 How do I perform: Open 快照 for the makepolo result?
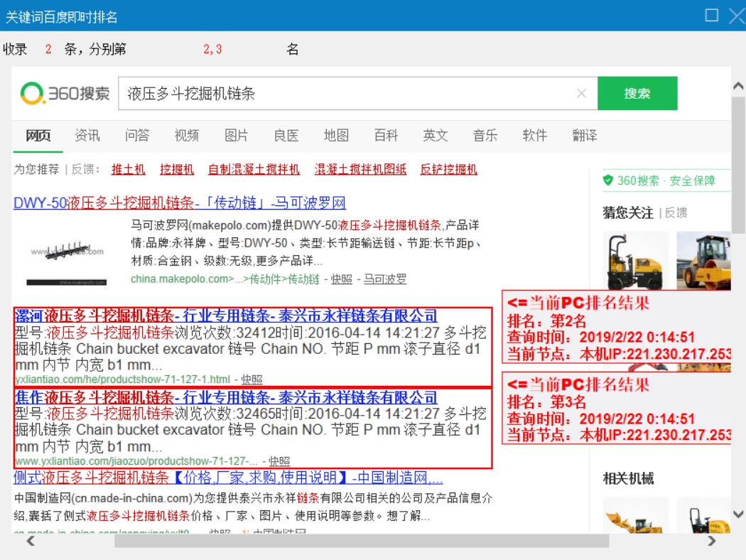(342, 279)
